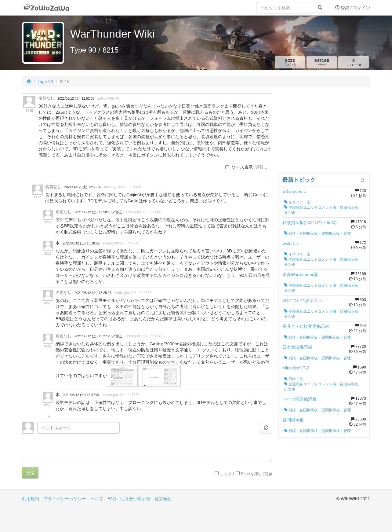Open Type 90 breadcrumb link
The height and width of the screenshot is (532, 392).
click(x=45, y=82)
